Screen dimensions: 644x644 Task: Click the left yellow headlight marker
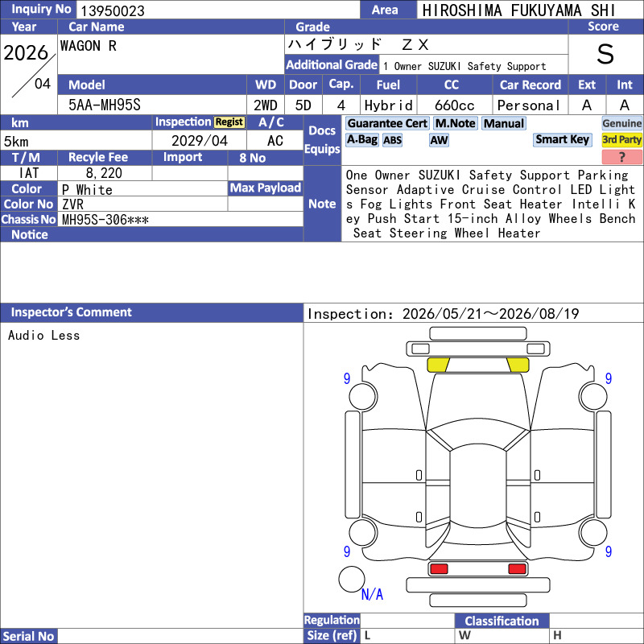pyautogui.click(x=438, y=365)
